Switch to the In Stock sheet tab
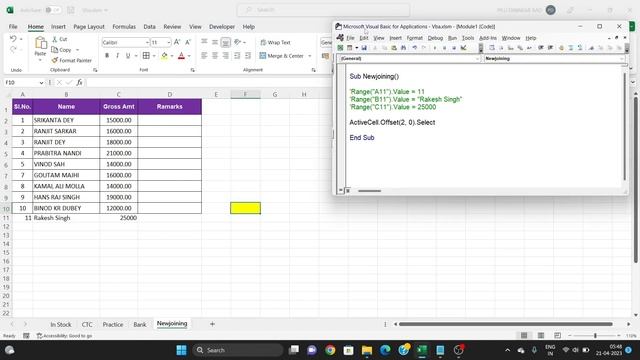The height and width of the screenshot is (360, 640). pyautogui.click(x=60, y=324)
